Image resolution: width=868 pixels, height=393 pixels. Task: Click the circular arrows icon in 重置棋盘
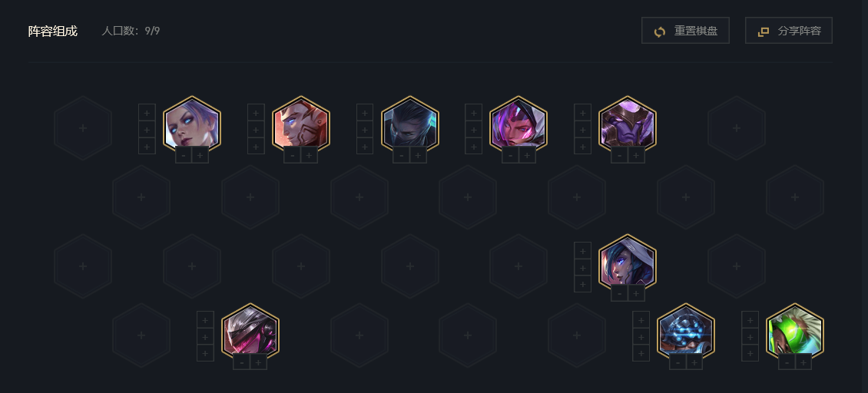tap(659, 31)
